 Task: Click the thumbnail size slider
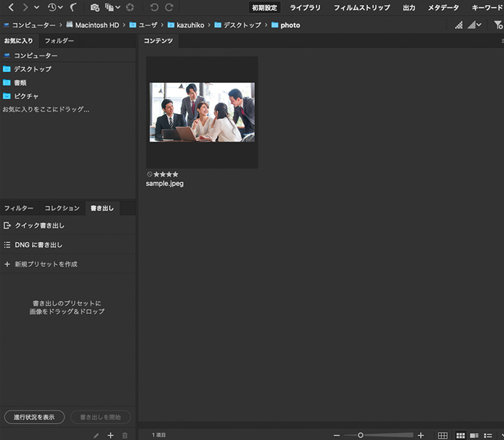(378, 435)
